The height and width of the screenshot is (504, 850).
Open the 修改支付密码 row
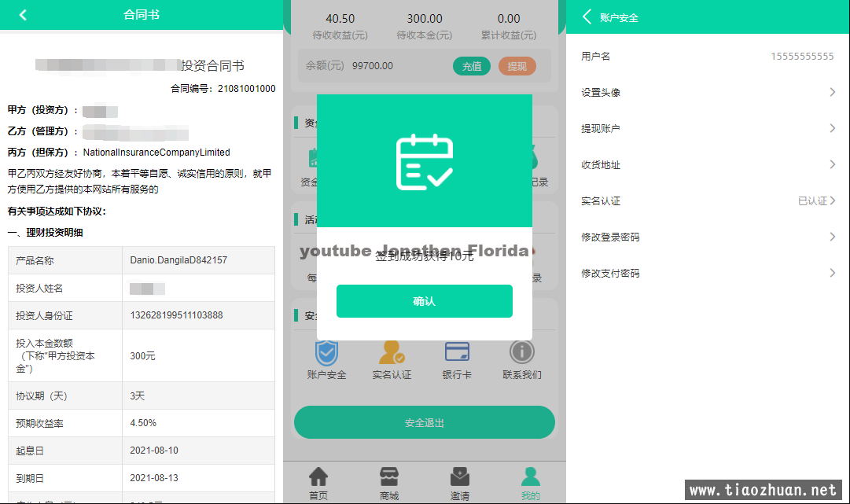708,274
